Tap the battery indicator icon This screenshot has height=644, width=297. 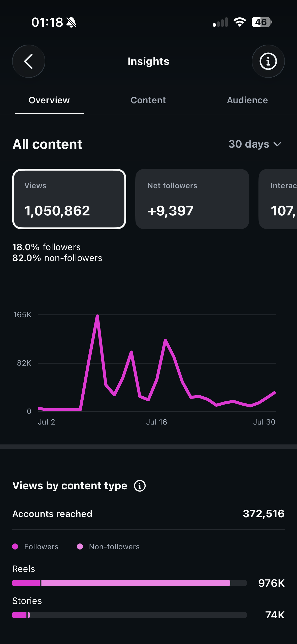[262, 22]
